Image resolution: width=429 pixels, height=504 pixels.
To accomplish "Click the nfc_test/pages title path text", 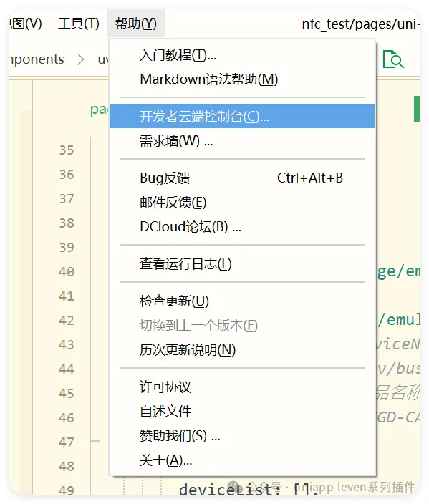I will click(360, 24).
